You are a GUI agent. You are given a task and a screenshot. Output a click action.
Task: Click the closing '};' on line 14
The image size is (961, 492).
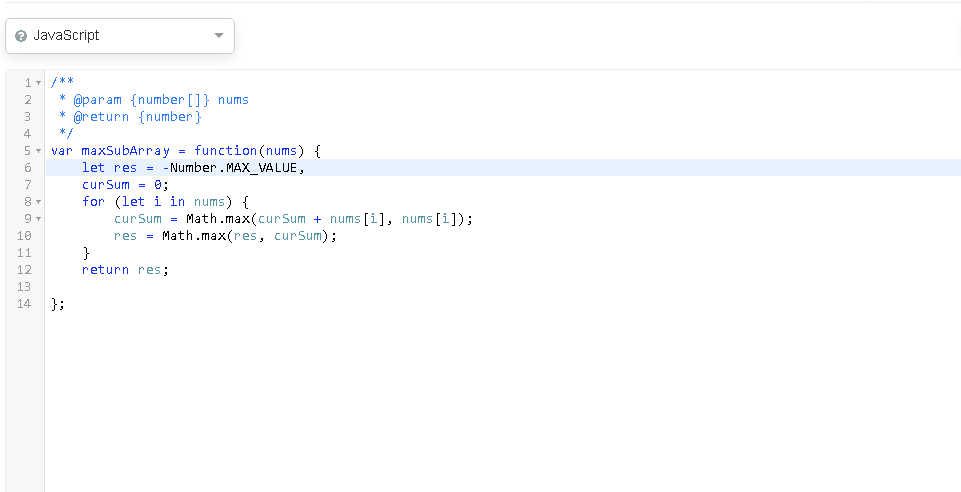point(58,303)
